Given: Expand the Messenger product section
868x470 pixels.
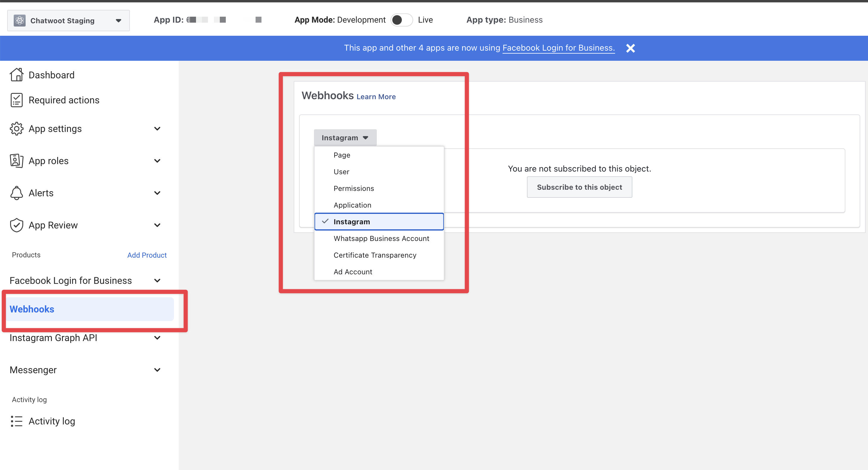Looking at the screenshot, I should pyautogui.click(x=157, y=370).
